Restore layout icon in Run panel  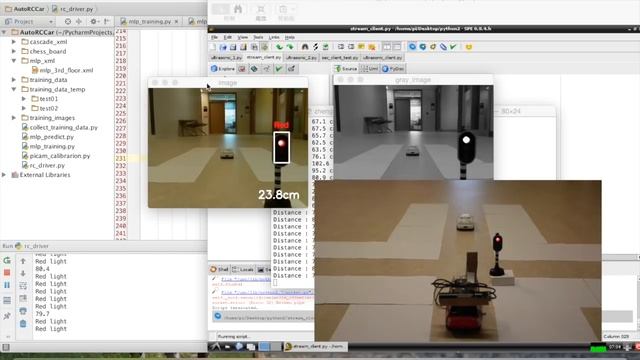pos(7,301)
